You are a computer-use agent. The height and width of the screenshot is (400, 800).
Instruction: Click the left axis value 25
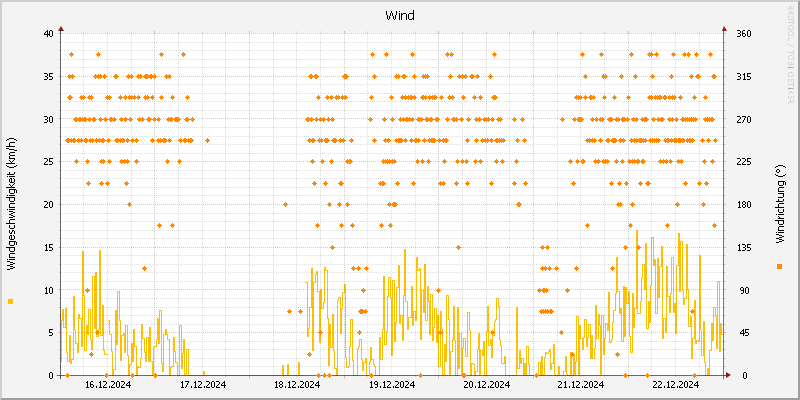click(x=48, y=162)
